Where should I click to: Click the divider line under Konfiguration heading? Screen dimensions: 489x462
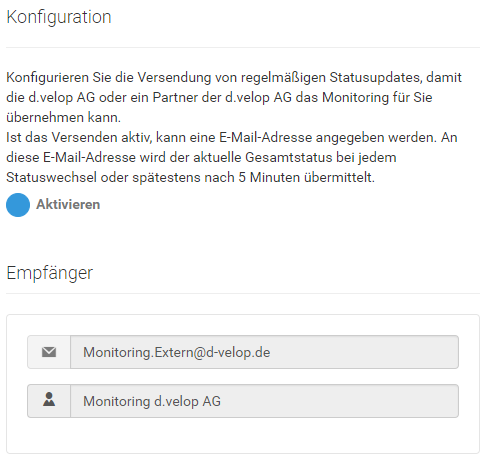pyautogui.click(x=243, y=47)
